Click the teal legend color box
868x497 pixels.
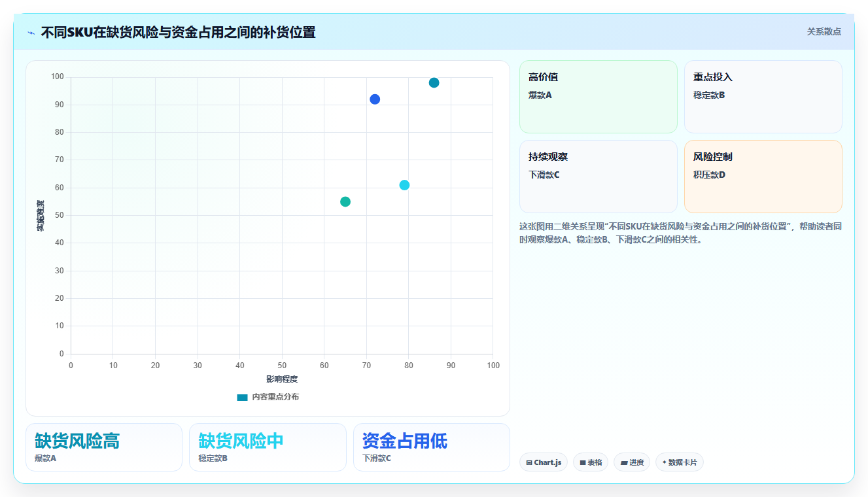(x=243, y=397)
